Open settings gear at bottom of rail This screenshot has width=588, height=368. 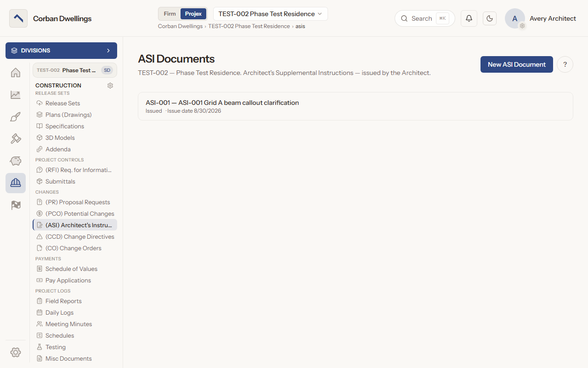16,352
